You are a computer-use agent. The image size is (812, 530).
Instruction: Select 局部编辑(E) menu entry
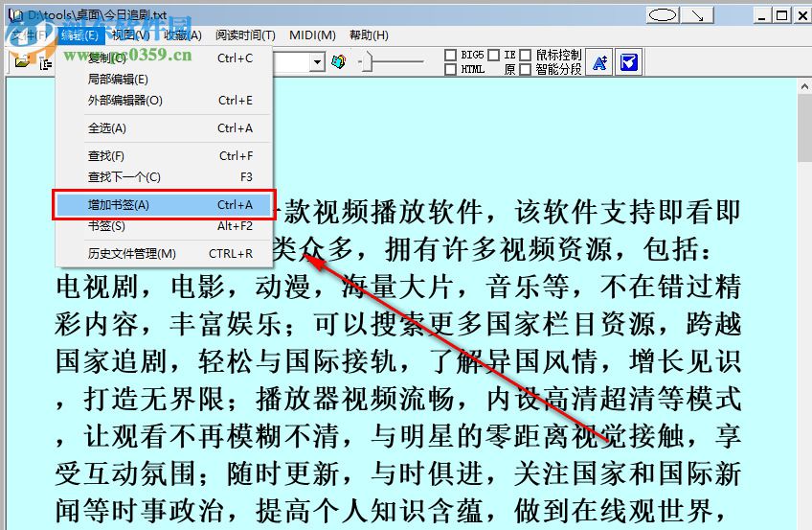tap(164, 80)
